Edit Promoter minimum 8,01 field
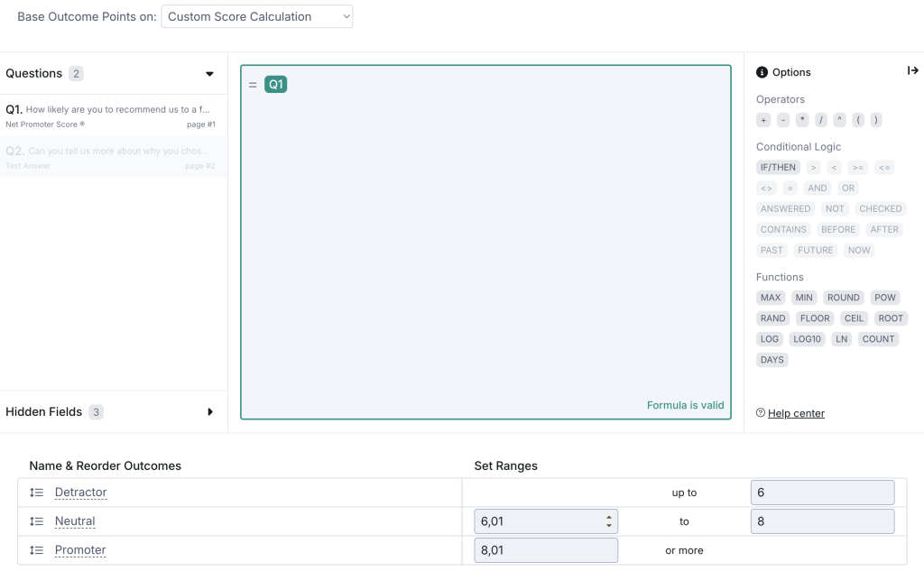 click(x=546, y=550)
